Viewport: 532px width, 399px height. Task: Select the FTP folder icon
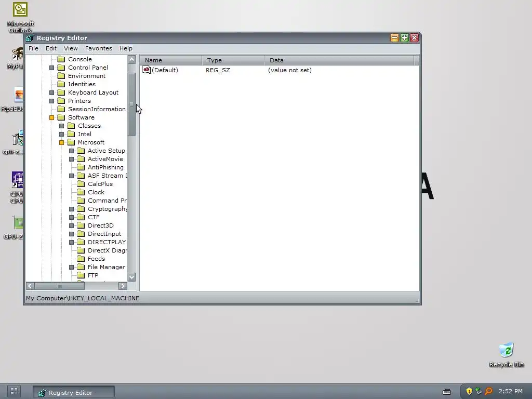pyautogui.click(x=81, y=275)
